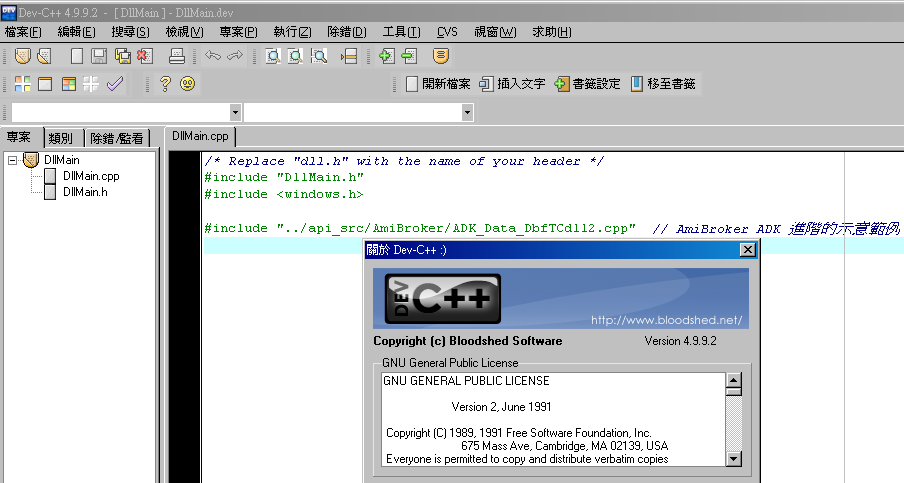Viewport: 904px width, 483px height.
Task: Save file with the floppy disk icon
Action: tap(99, 56)
